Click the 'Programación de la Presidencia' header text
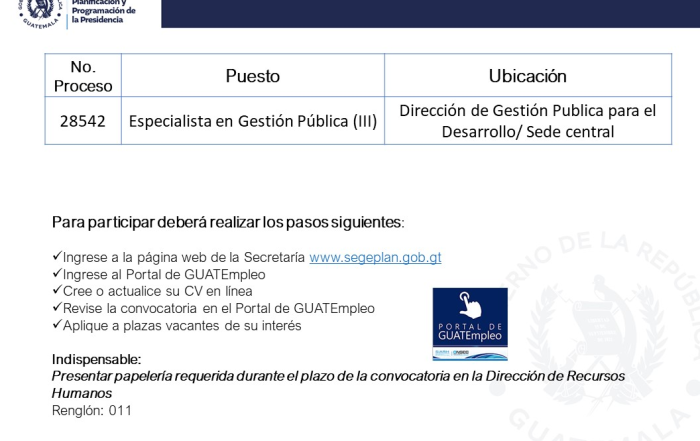Image resolution: width=700 pixels, height=441 pixels. coord(104,15)
